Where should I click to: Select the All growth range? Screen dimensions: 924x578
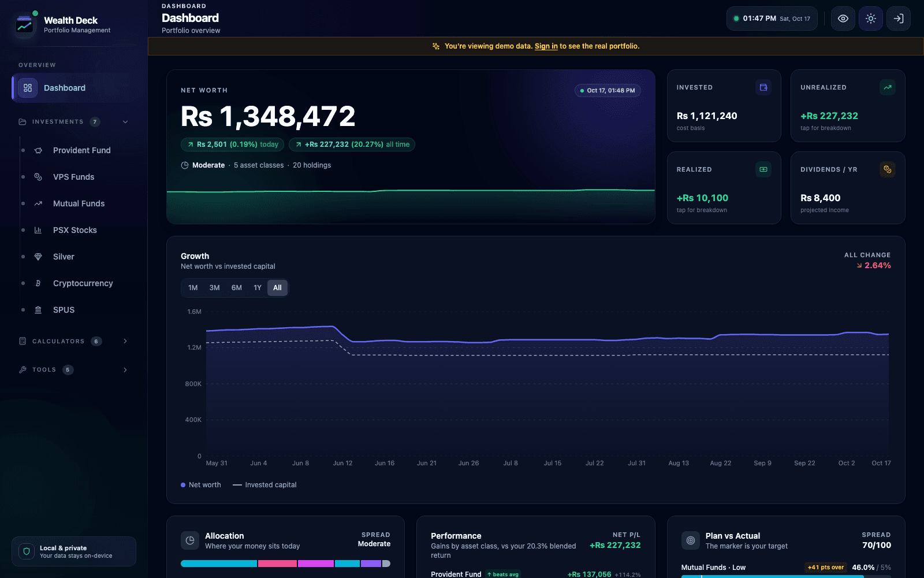[277, 288]
